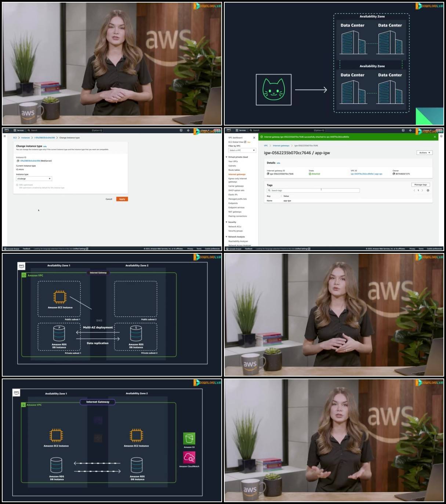Viewport: 446px width, 504px height.
Task: Select Endpoint services in the sidebar
Action: point(236,208)
